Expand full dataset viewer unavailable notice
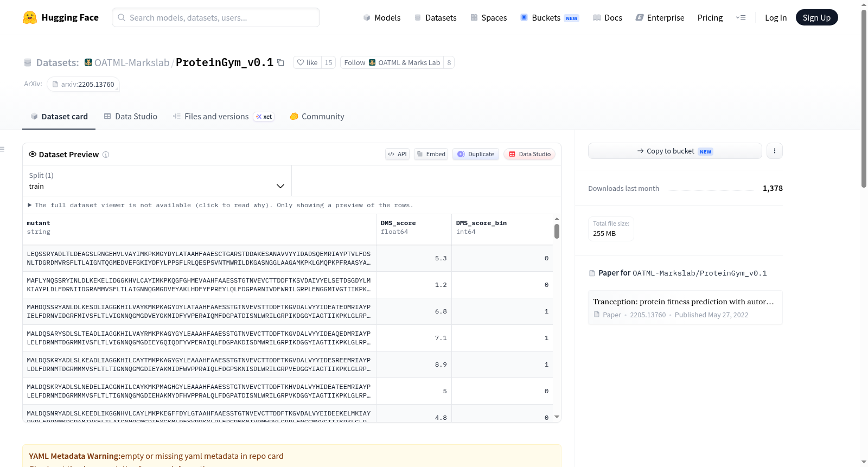The height and width of the screenshot is (467, 868). click(220, 205)
